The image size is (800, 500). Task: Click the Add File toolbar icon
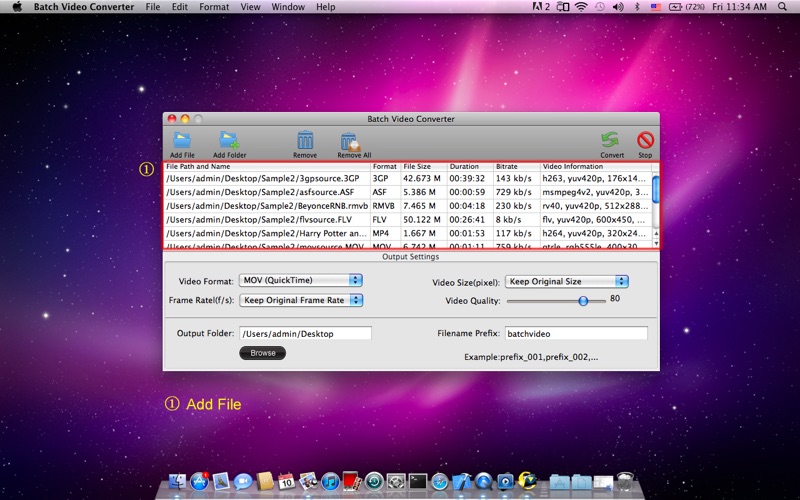pyautogui.click(x=182, y=140)
